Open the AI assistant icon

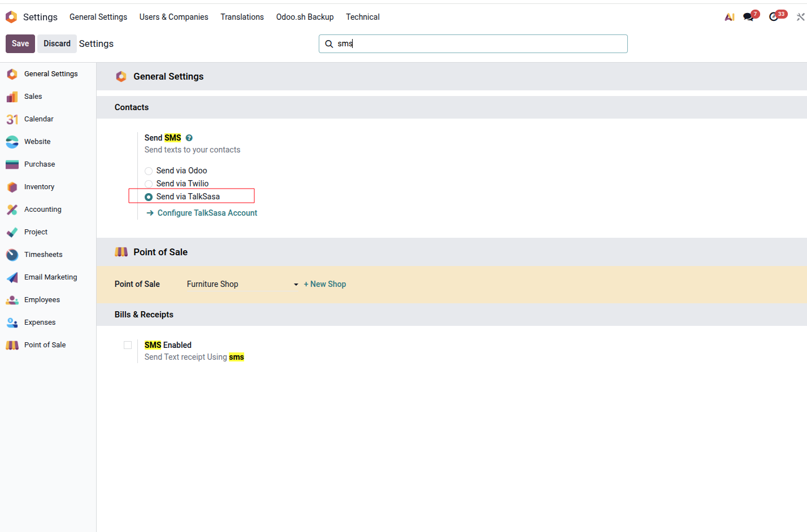coord(730,17)
